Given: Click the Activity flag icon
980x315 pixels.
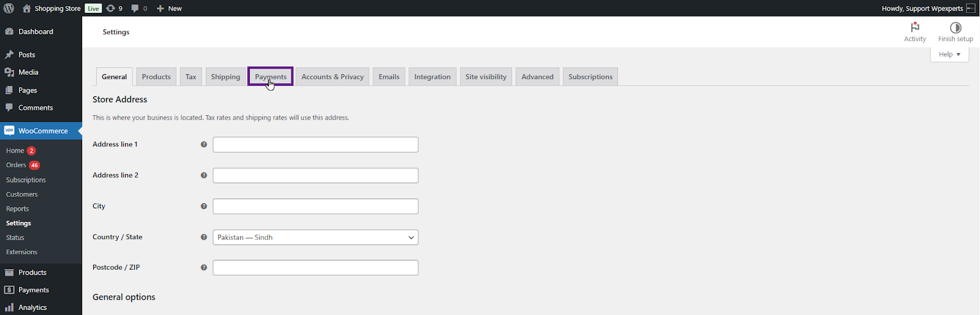Looking at the screenshot, I should 915,28.
